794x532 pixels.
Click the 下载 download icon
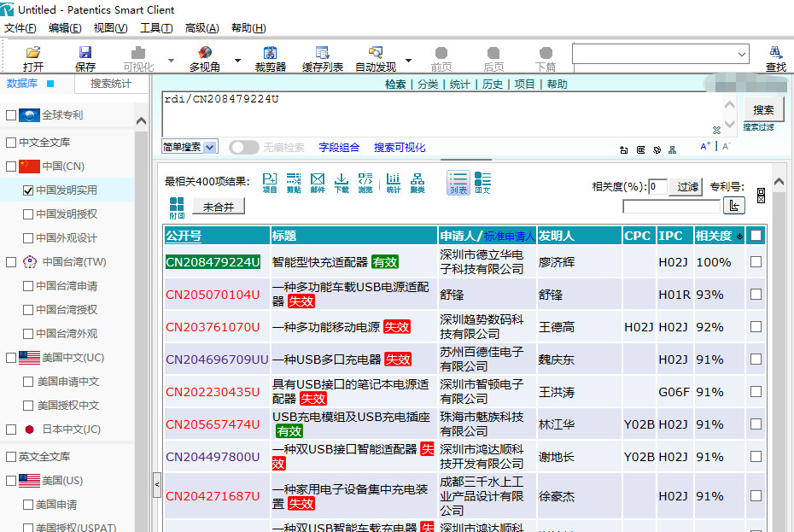pyautogui.click(x=342, y=183)
